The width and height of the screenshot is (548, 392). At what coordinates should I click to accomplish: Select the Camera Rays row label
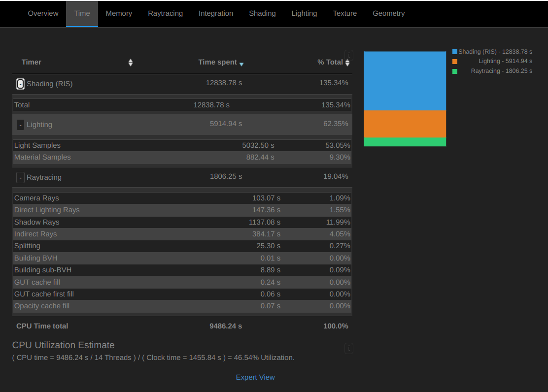click(x=36, y=198)
